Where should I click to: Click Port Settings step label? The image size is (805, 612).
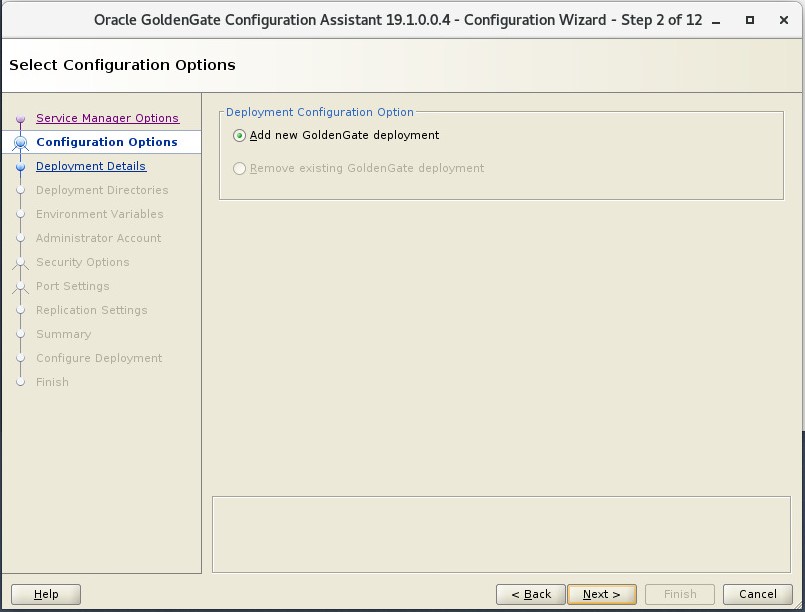point(72,286)
